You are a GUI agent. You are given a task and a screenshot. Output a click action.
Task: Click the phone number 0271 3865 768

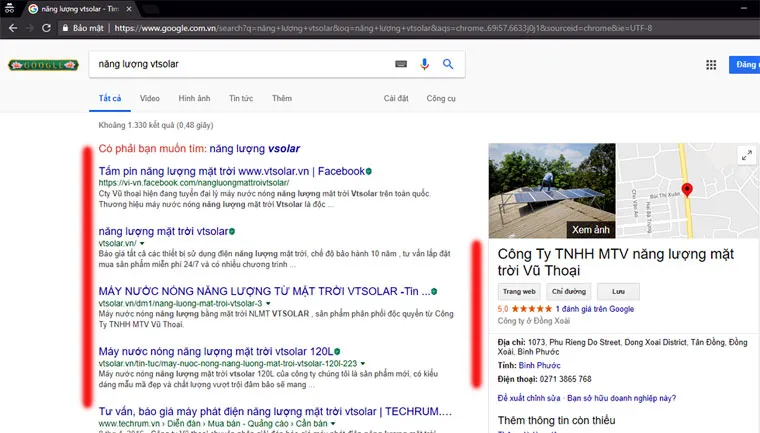tap(566, 379)
